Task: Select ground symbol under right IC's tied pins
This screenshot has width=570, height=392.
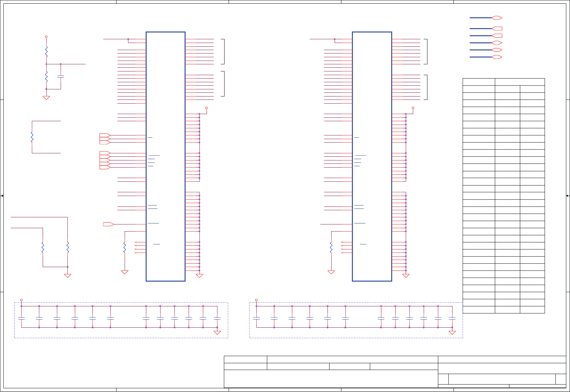Action: 406,276
